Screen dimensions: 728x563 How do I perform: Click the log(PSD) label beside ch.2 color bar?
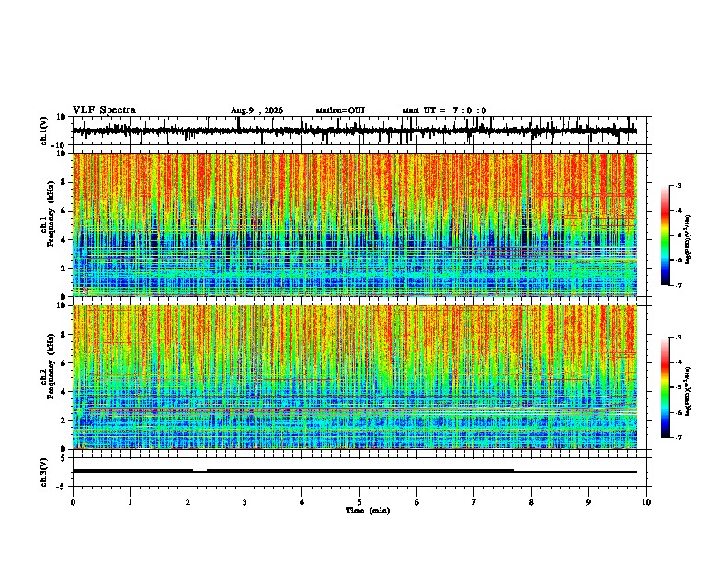(x=688, y=391)
